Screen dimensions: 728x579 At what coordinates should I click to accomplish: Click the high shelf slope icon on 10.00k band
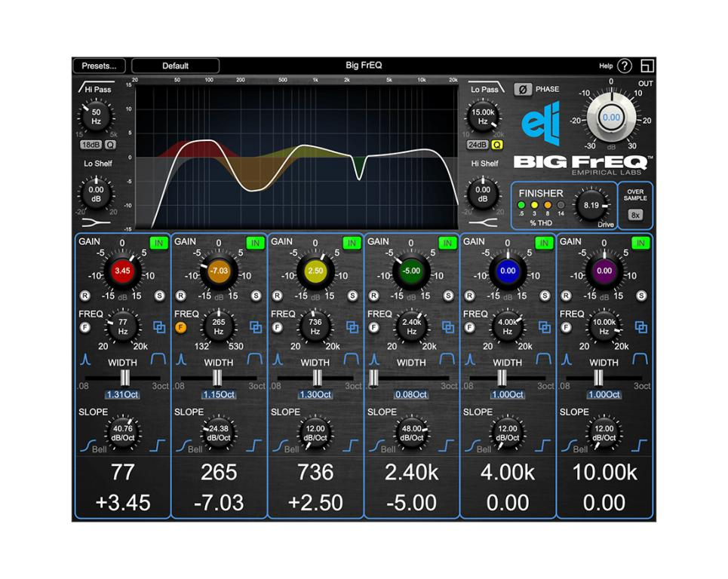tap(639, 446)
